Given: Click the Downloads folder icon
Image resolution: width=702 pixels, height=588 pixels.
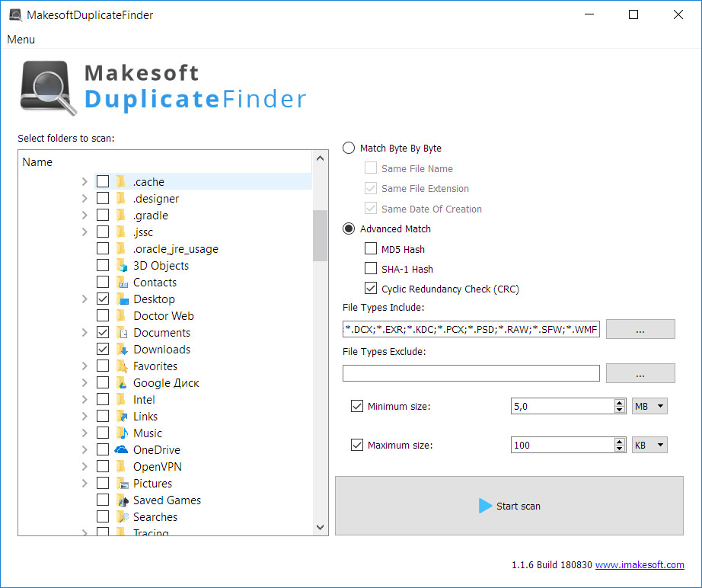Looking at the screenshot, I should click(x=122, y=350).
